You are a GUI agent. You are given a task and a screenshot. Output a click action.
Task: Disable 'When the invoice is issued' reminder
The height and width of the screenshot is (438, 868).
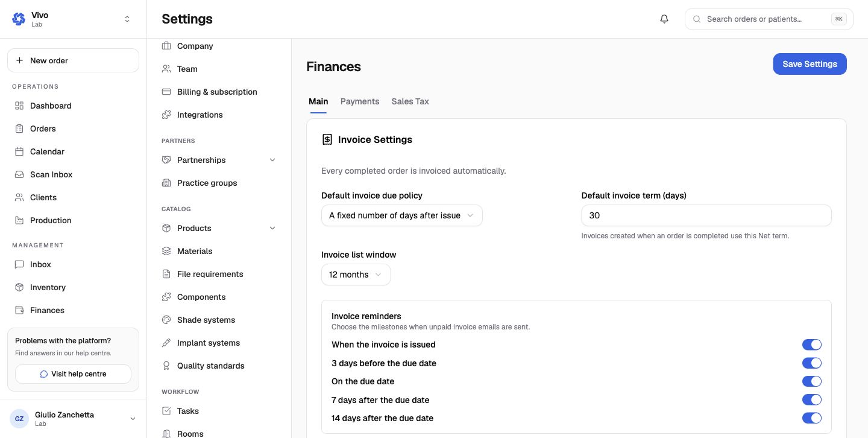pyautogui.click(x=811, y=344)
